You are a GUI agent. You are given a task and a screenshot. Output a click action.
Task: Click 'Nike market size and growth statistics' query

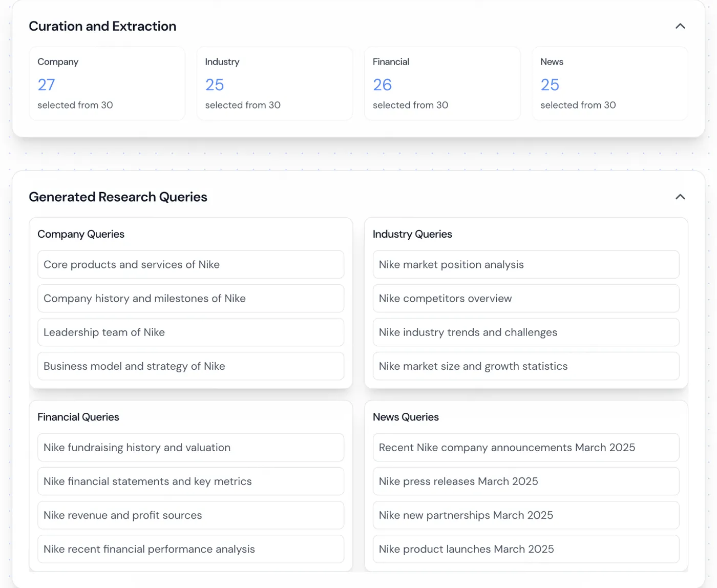click(x=526, y=366)
